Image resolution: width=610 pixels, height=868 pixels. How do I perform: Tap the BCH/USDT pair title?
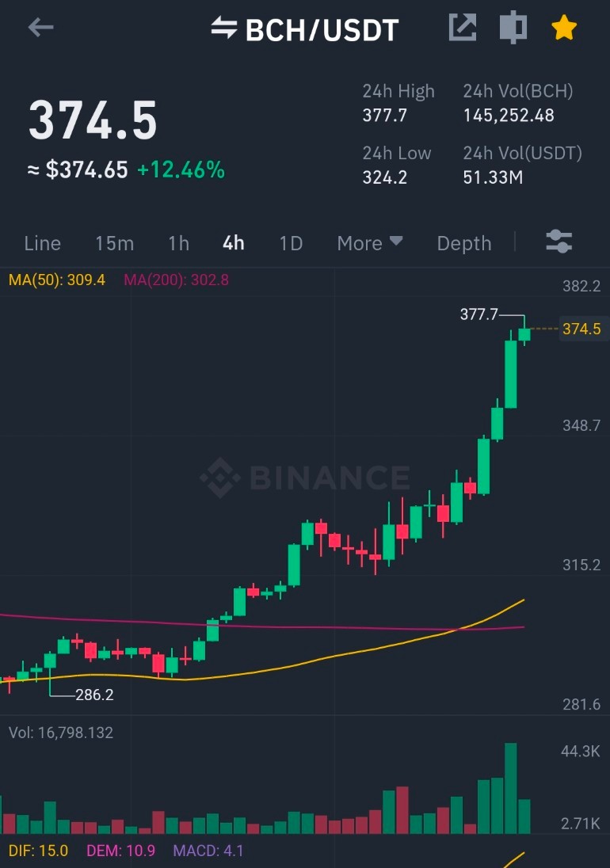[x=322, y=30]
